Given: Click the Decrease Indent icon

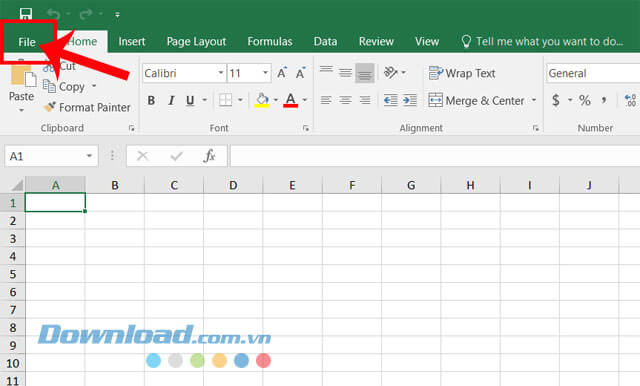Looking at the screenshot, I should pyautogui.click(x=391, y=100).
